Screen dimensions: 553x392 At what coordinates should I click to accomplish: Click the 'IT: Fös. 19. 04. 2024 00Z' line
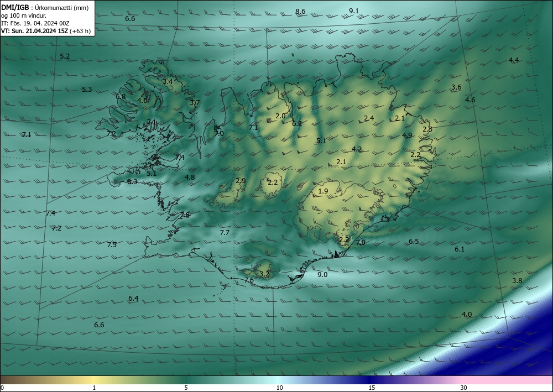(35, 23)
